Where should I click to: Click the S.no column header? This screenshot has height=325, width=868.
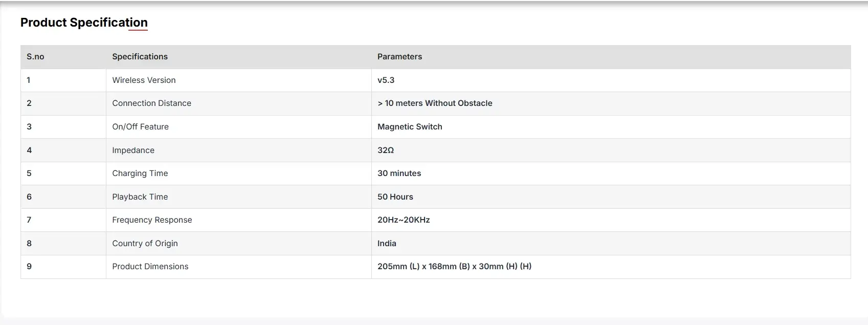[35, 57]
